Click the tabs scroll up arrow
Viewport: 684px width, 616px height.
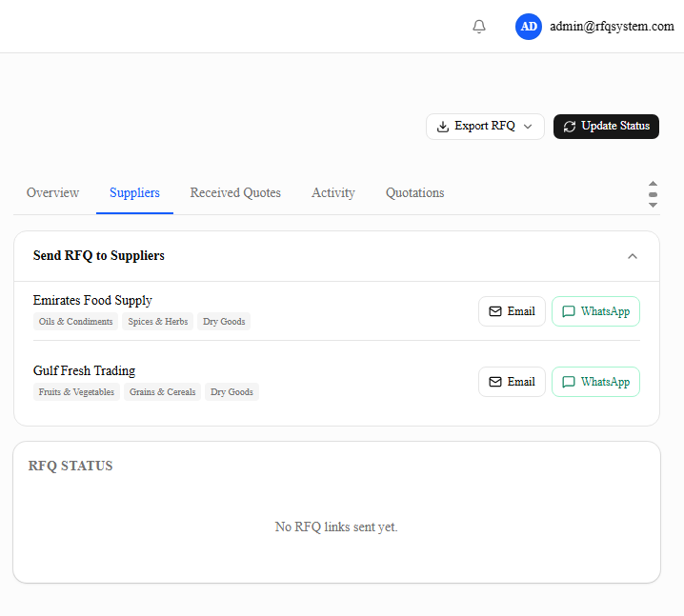click(653, 184)
